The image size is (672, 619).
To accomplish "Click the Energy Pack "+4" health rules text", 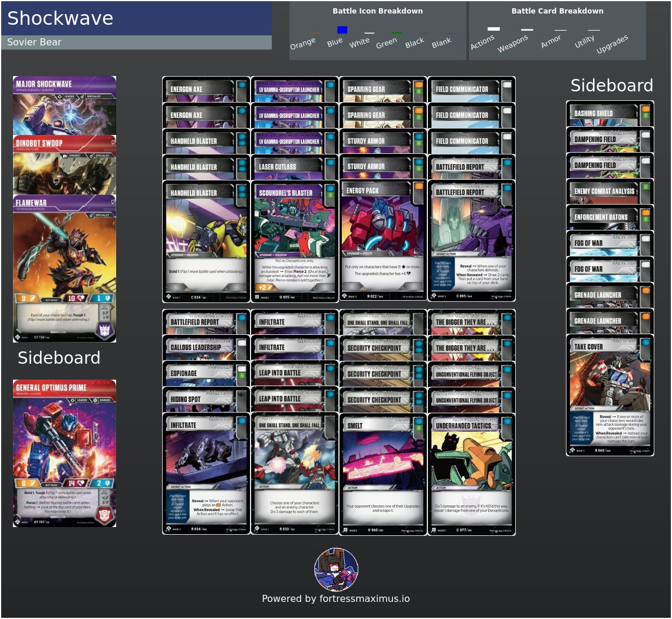I will click(383, 274).
